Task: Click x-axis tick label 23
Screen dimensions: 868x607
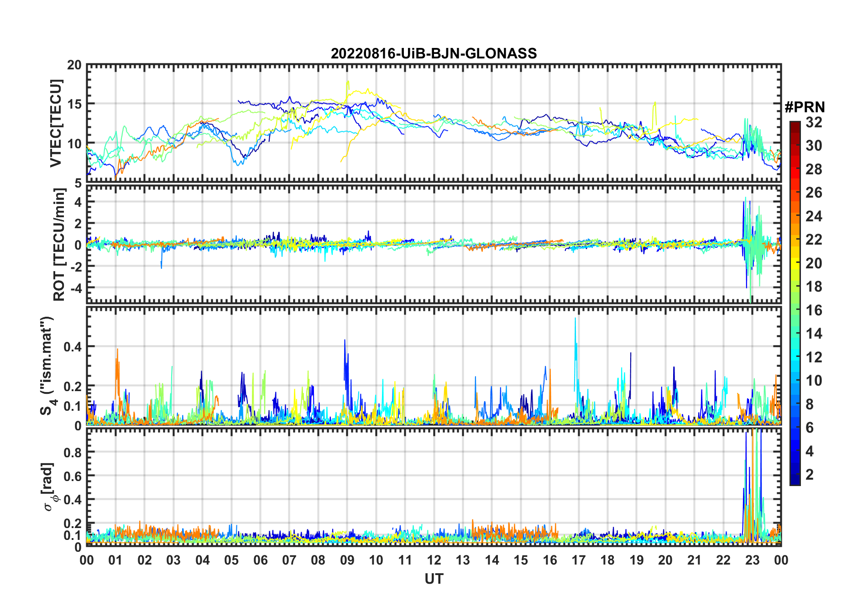Action: tap(752, 560)
